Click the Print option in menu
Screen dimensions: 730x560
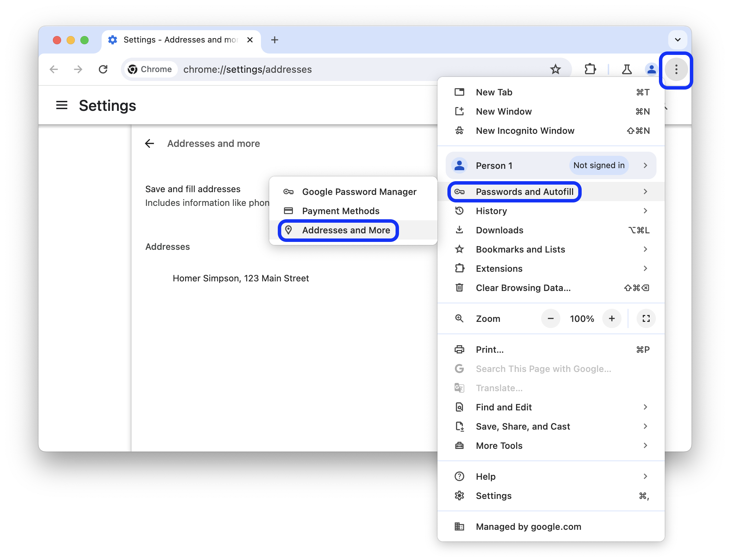coord(489,349)
